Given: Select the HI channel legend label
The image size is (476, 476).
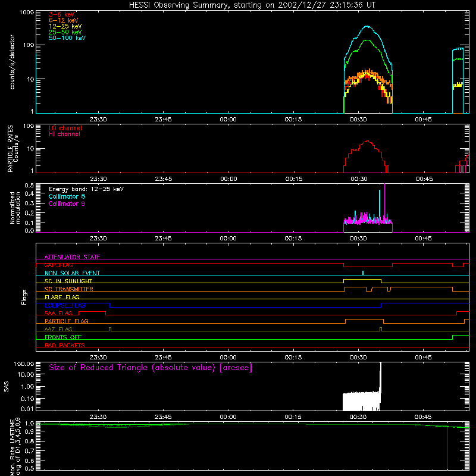Looking at the screenshot, I should coord(64,134).
